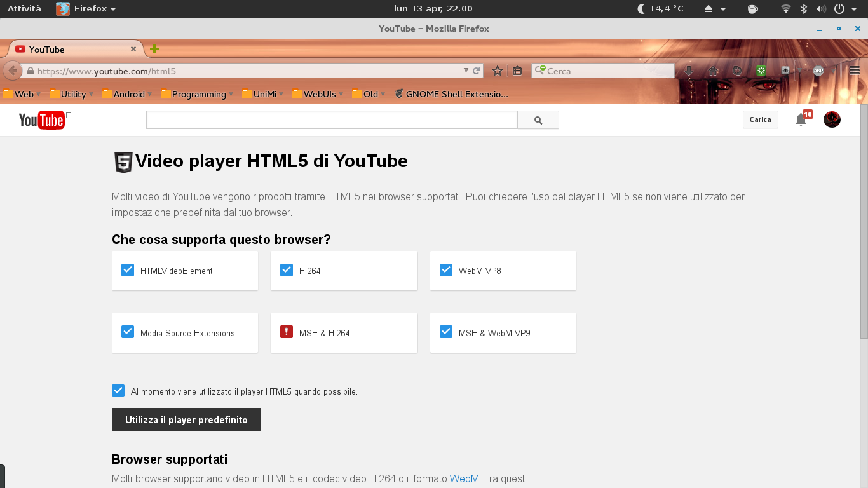The height and width of the screenshot is (488, 868).
Task: Go back with the back arrow button
Action: [13, 71]
